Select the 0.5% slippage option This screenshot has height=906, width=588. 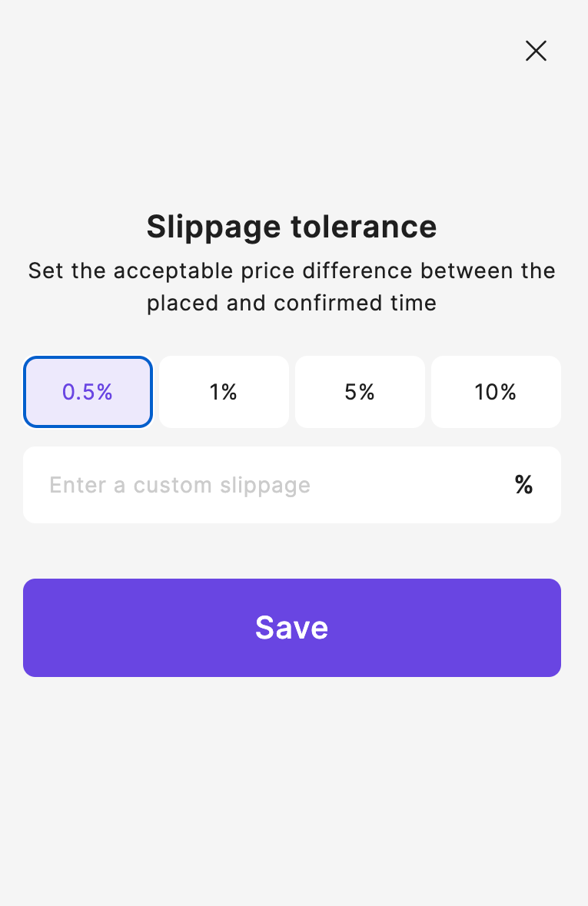(x=88, y=392)
